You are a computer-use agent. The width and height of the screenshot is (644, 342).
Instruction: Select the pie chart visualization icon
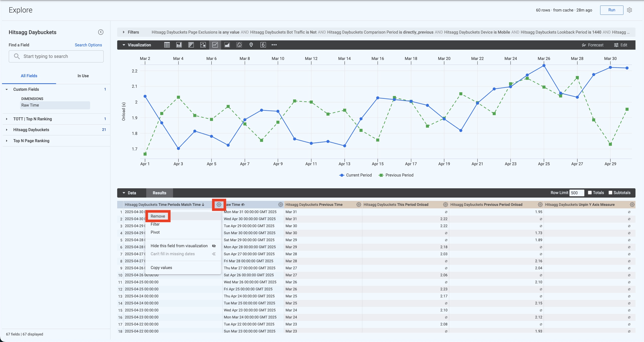239,45
